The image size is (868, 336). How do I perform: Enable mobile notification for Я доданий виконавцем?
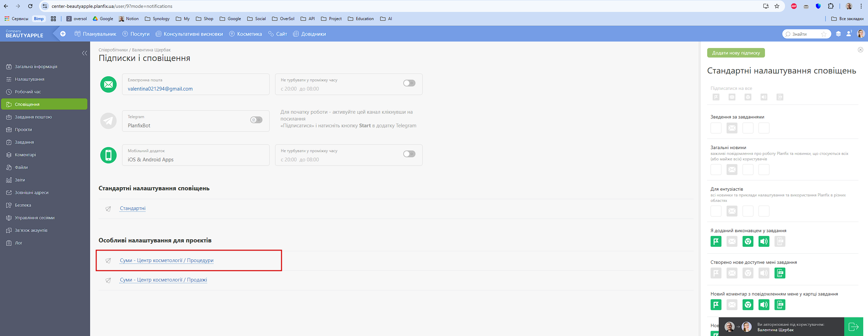tap(780, 241)
